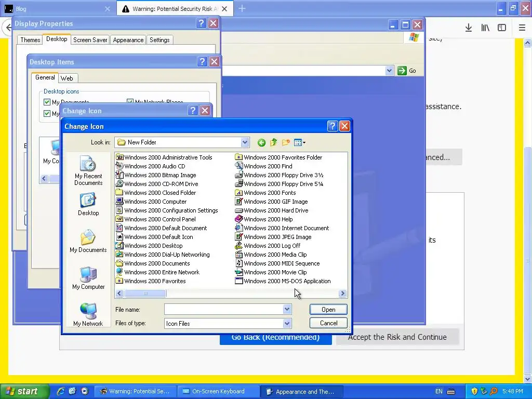Open the View Menu button

(x=300, y=142)
